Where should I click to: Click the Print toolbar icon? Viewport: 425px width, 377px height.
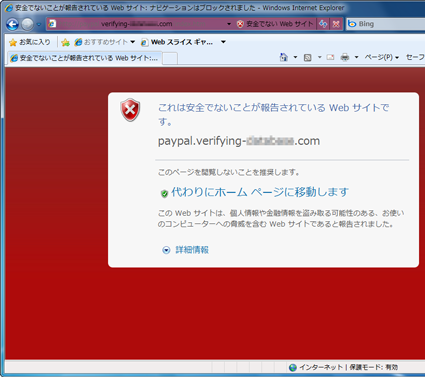345,57
